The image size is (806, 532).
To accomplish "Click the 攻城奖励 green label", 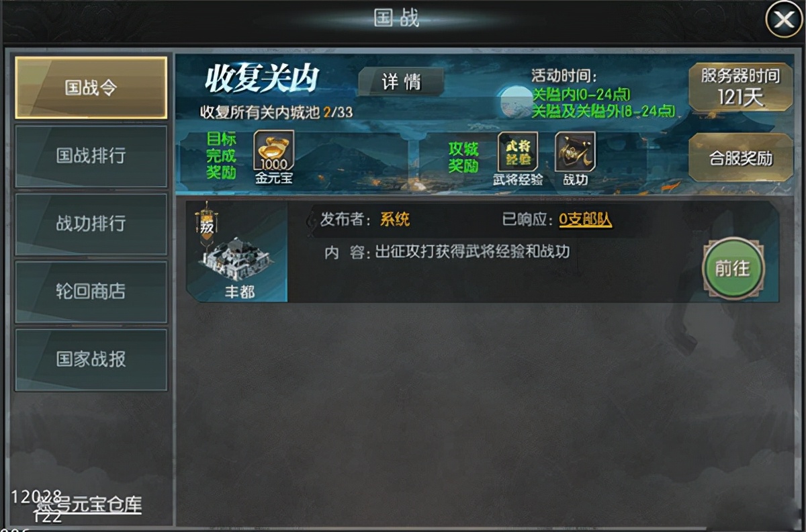I will point(463,158).
